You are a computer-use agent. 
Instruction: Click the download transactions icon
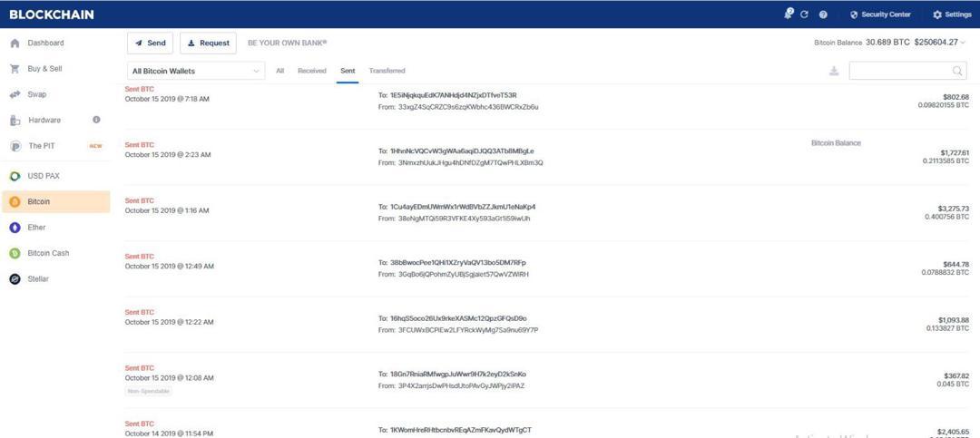click(x=833, y=72)
